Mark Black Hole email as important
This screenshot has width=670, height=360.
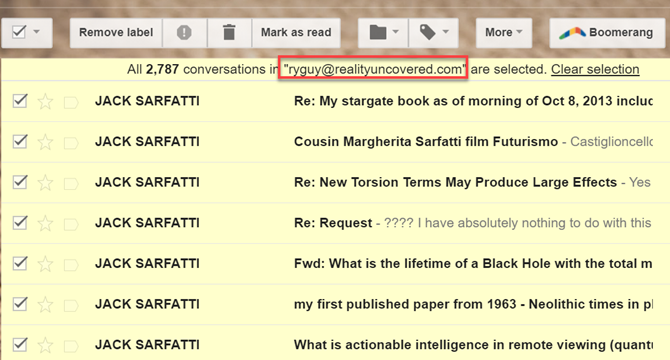coord(71,265)
